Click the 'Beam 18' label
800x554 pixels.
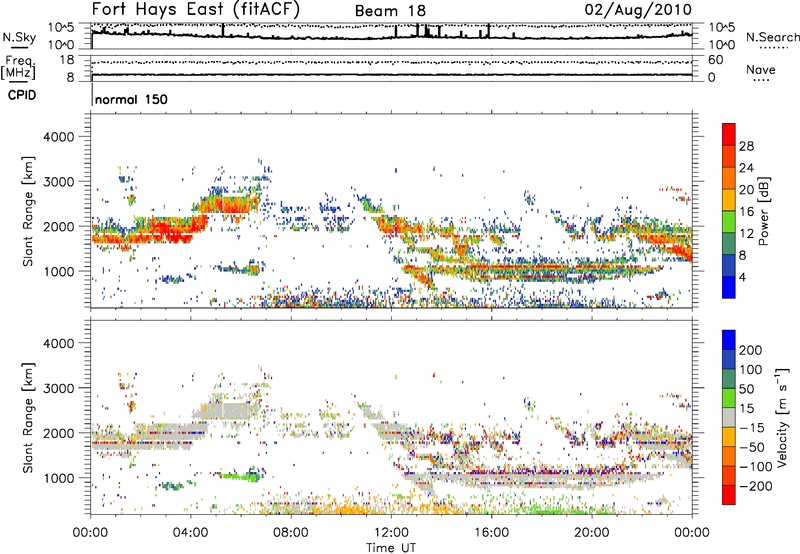pyautogui.click(x=390, y=11)
